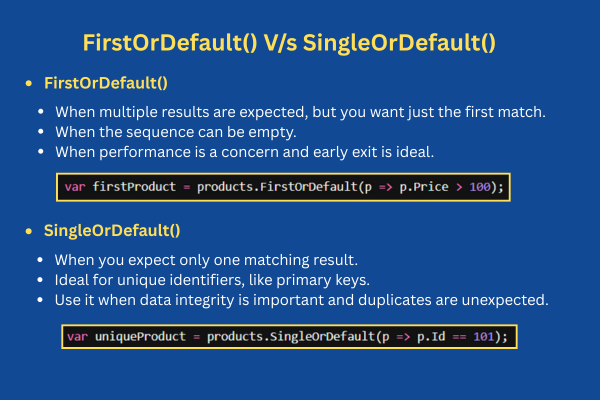Click bullet before 'Ideal for unique identifiers'
This screenshot has width=600, height=400.
pos(40,279)
